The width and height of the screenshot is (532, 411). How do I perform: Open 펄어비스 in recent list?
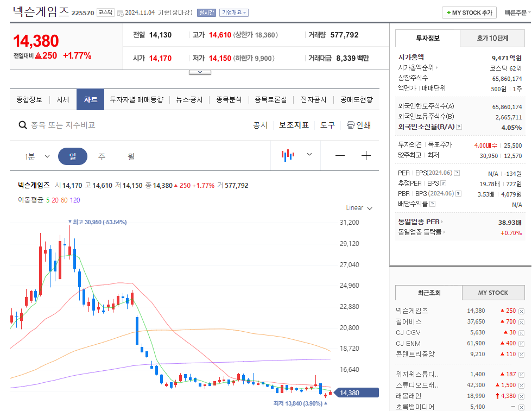coord(408,322)
